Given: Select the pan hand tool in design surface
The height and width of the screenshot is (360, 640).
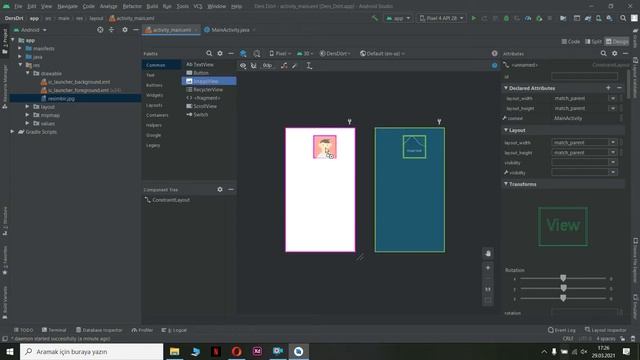Looking at the screenshot, I should tap(488, 253).
